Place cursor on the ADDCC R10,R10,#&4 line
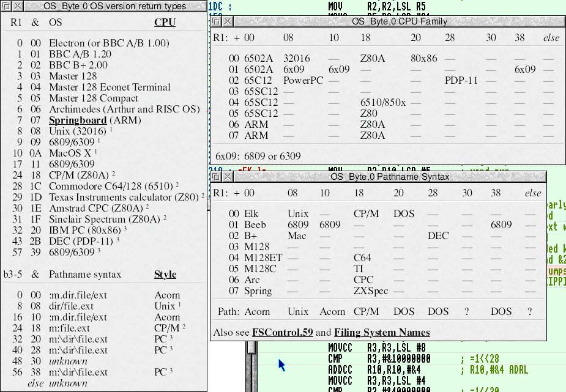The image size is (566, 392). pyautogui.click(x=379, y=369)
